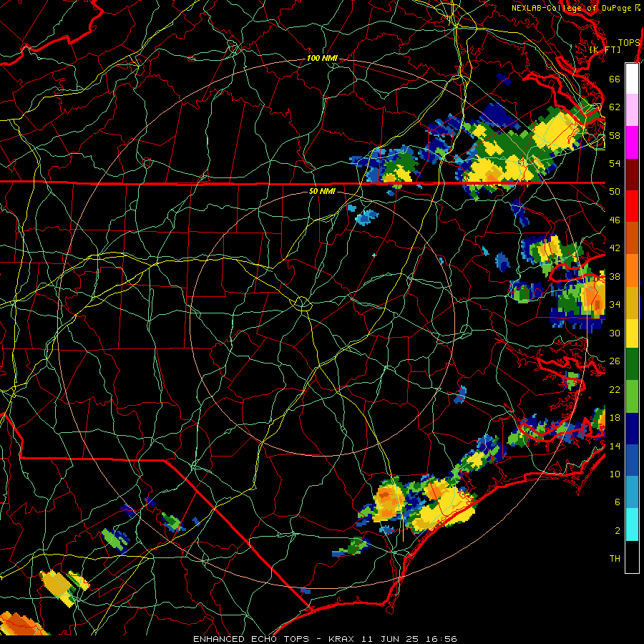Select the dark green legend swatch
644x644 pixels.
click(x=632, y=364)
